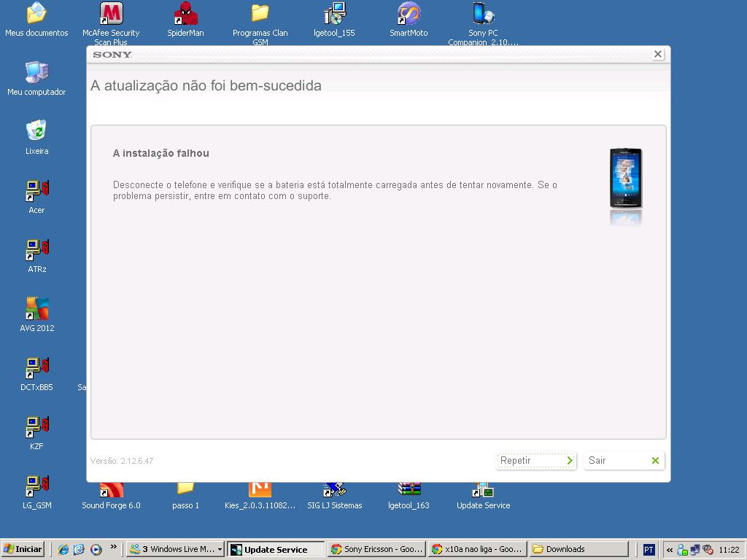Select the AVG 2012 shortcut
This screenshot has width=747, height=560.
point(36,315)
